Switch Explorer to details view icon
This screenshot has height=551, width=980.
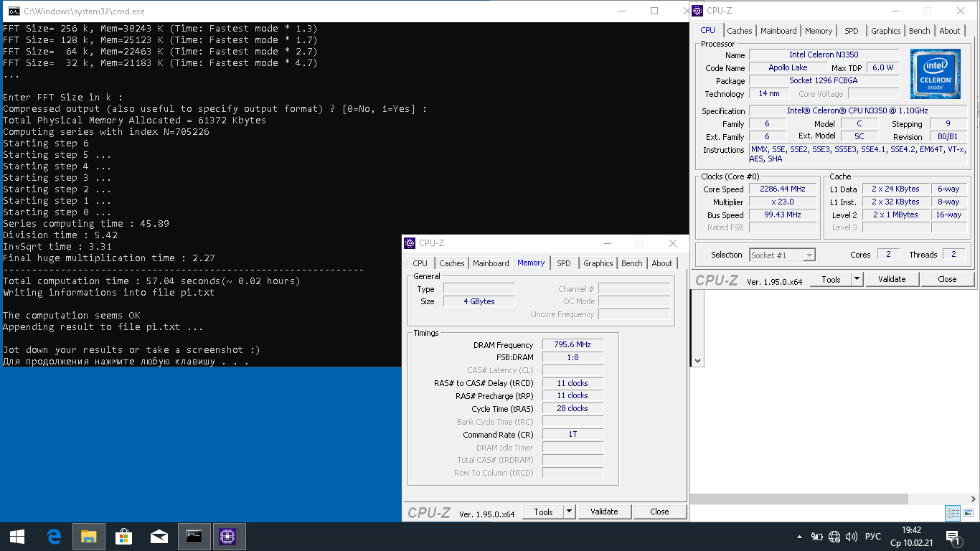(953, 513)
